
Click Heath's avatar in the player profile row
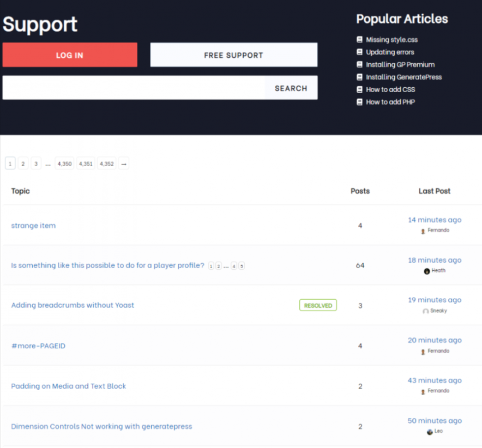coord(426,270)
